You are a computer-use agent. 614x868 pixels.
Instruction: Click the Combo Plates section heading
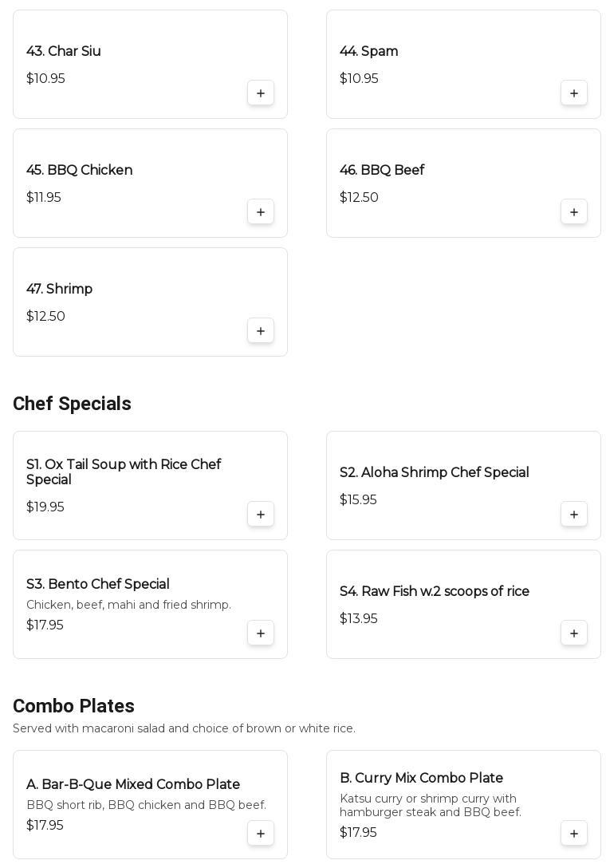pyautogui.click(x=73, y=707)
